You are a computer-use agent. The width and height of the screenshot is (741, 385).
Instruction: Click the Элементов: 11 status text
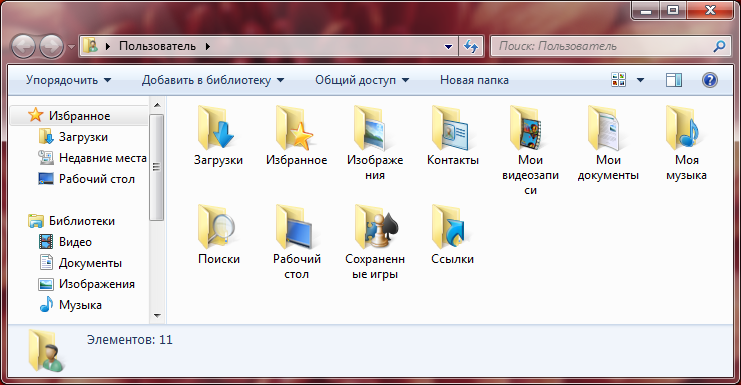coord(129,340)
